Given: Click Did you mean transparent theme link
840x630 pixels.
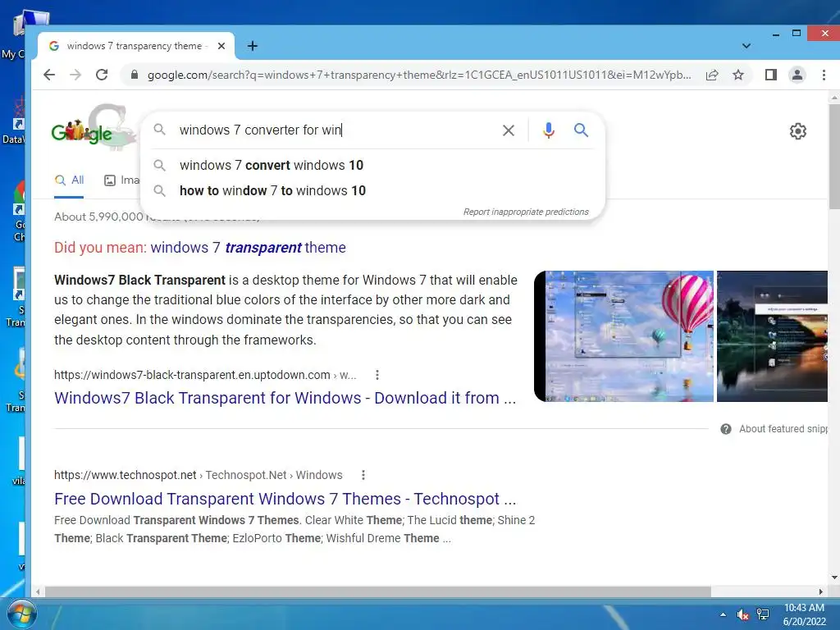Looking at the screenshot, I should 248,248.
